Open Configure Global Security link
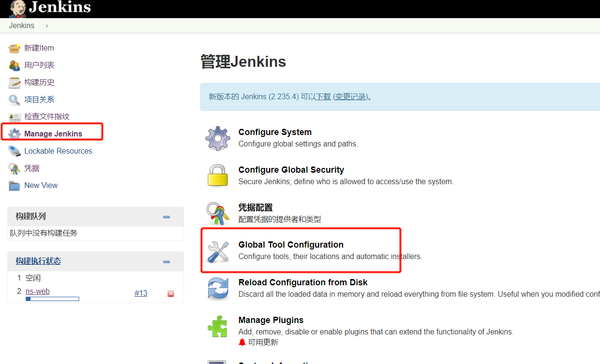 (291, 170)
